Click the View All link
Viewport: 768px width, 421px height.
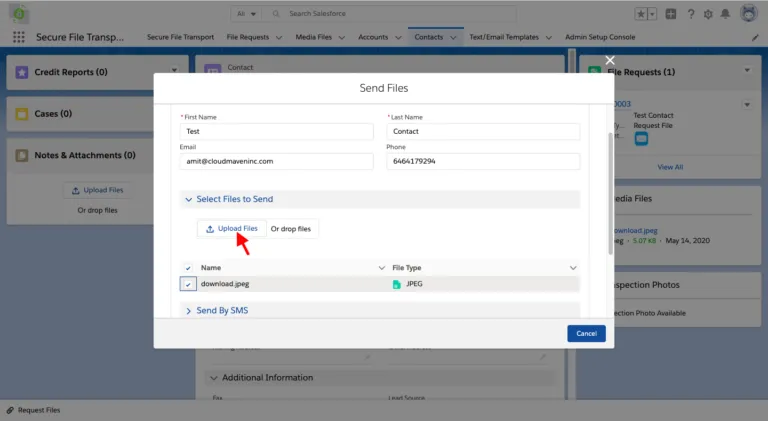point(670,167)
